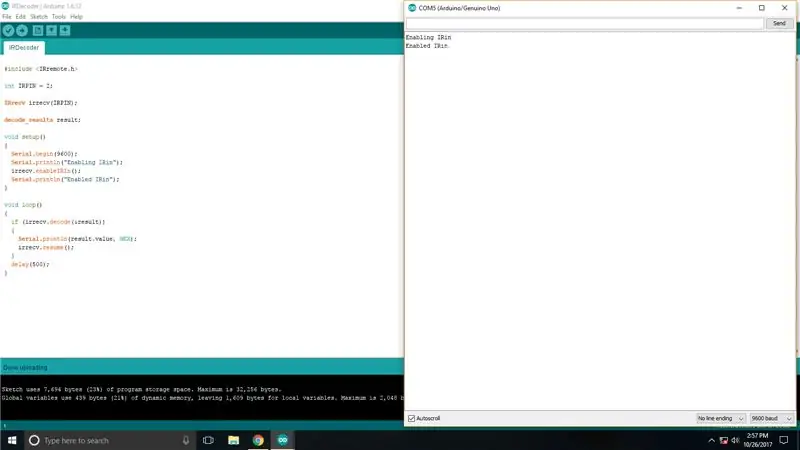Open a sketch with the Open icon

pos(52,31)
